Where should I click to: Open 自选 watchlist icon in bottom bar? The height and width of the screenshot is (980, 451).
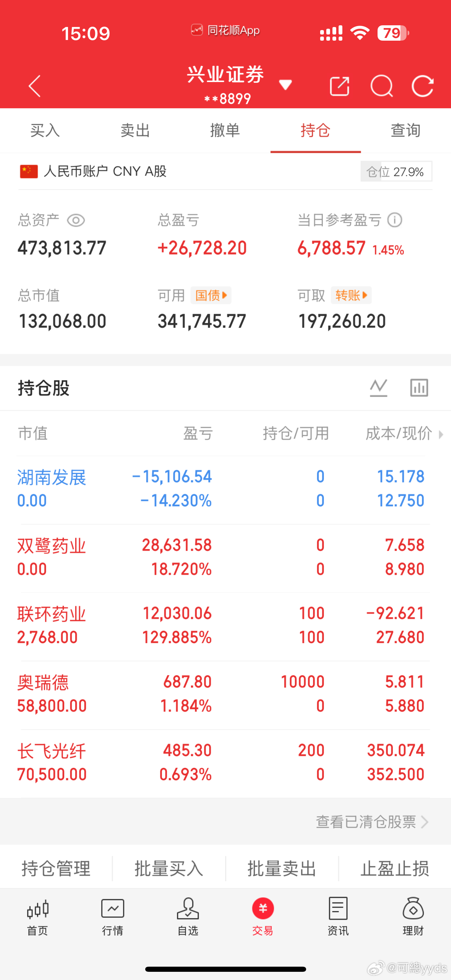(x=188, y=917)
